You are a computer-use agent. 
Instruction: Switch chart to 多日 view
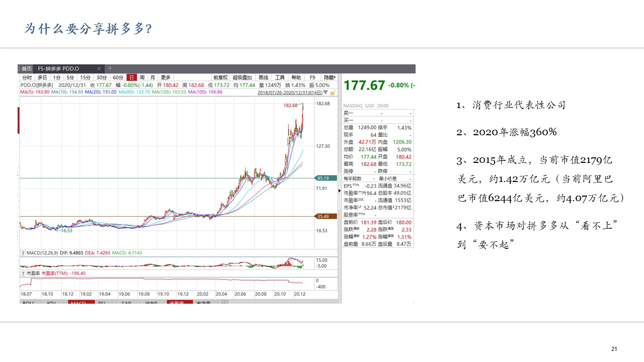[x=42, y=77]
